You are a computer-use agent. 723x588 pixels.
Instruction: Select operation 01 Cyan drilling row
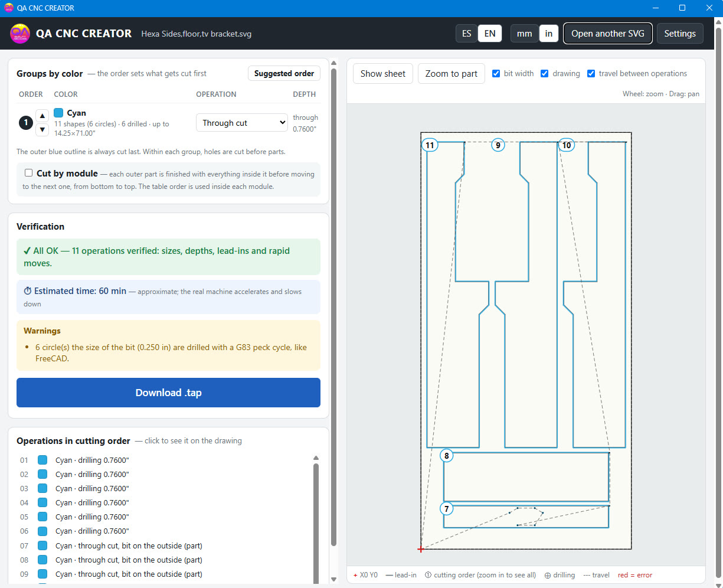point(164,460)
